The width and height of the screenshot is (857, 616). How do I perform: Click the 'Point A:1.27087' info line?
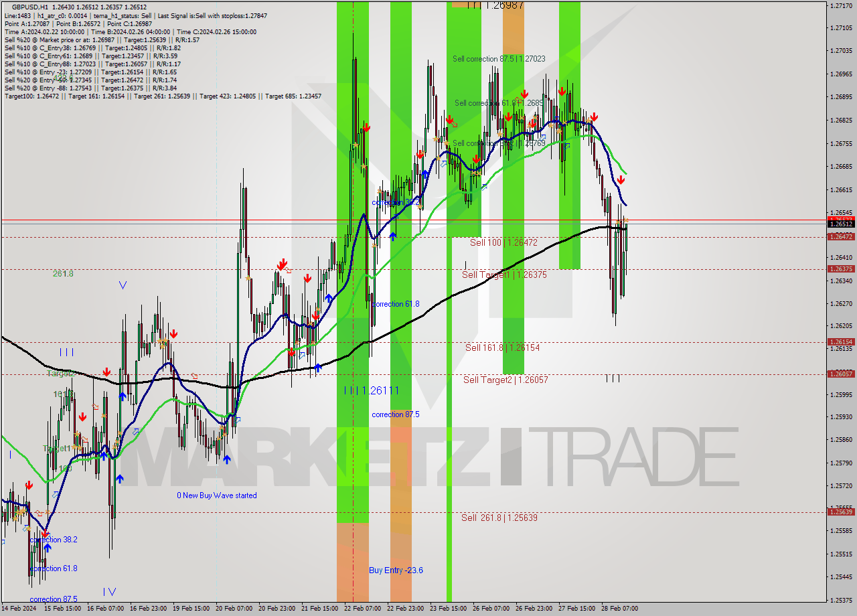click(x=78, y=23)
